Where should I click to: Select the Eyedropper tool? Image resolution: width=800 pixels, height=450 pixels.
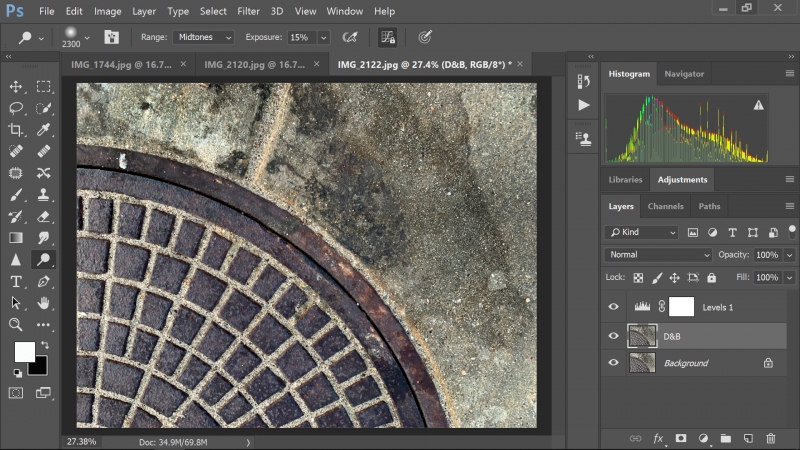[43, 130]
